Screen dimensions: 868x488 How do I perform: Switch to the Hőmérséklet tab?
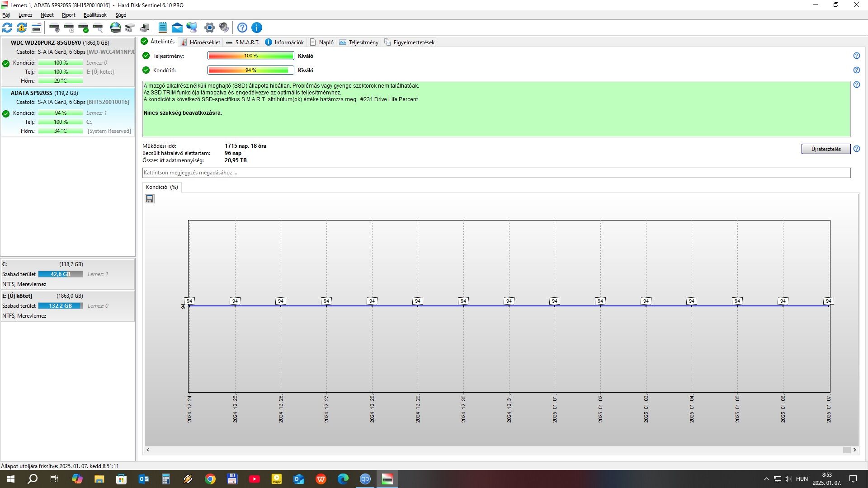[x=200, y=42]
